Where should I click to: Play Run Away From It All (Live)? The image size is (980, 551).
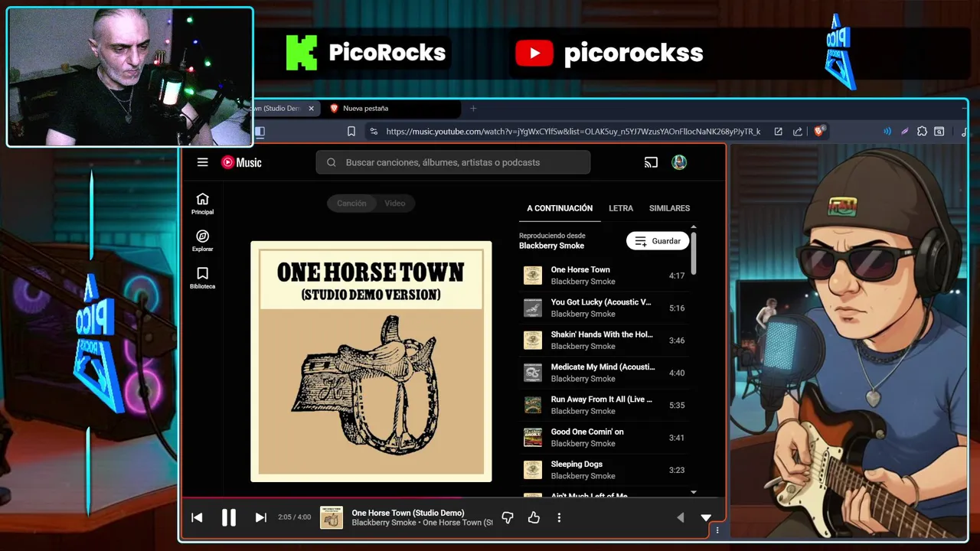(x=604, y=405)
